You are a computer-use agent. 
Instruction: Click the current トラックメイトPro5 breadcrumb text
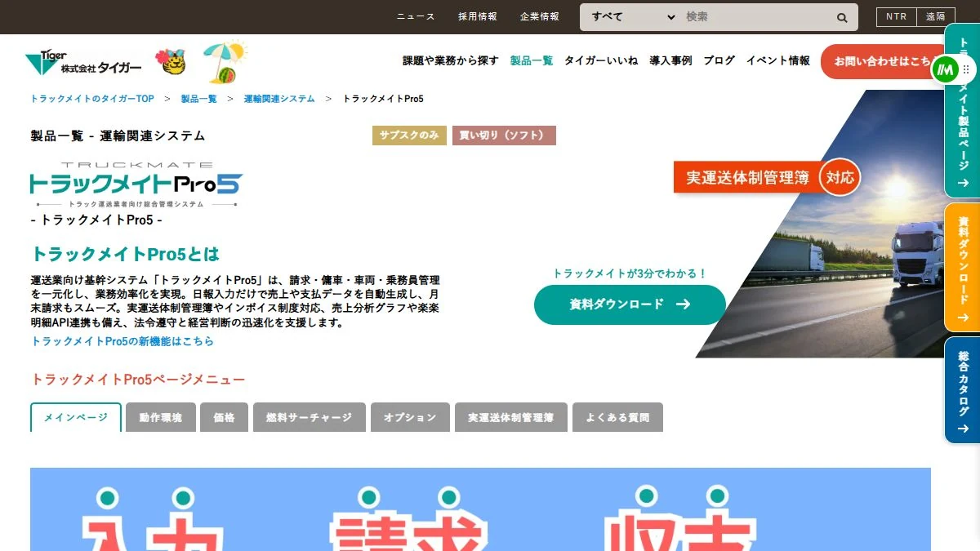(x=383, y=99)
